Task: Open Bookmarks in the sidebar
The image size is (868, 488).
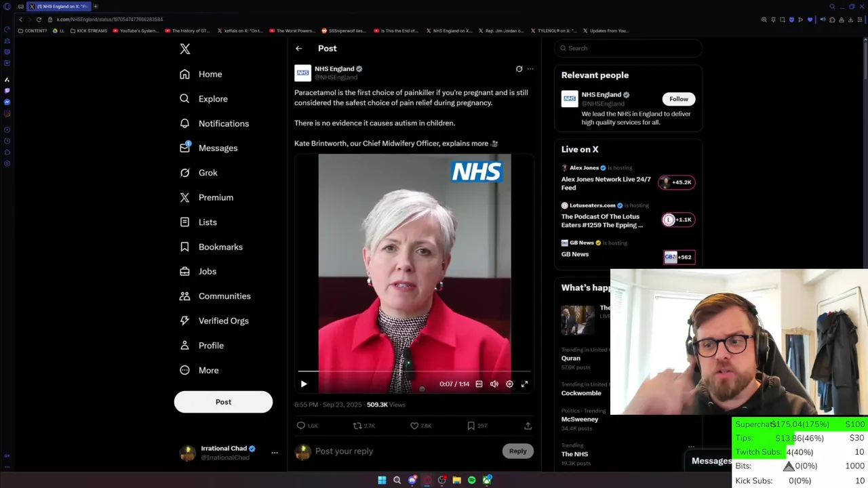Action: coord(211,247)
